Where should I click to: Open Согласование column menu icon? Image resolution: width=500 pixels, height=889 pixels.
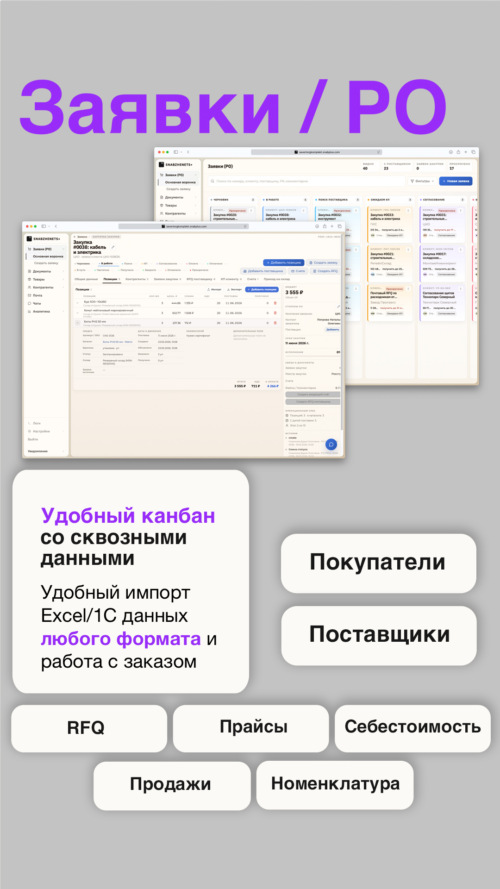point(463,200)
